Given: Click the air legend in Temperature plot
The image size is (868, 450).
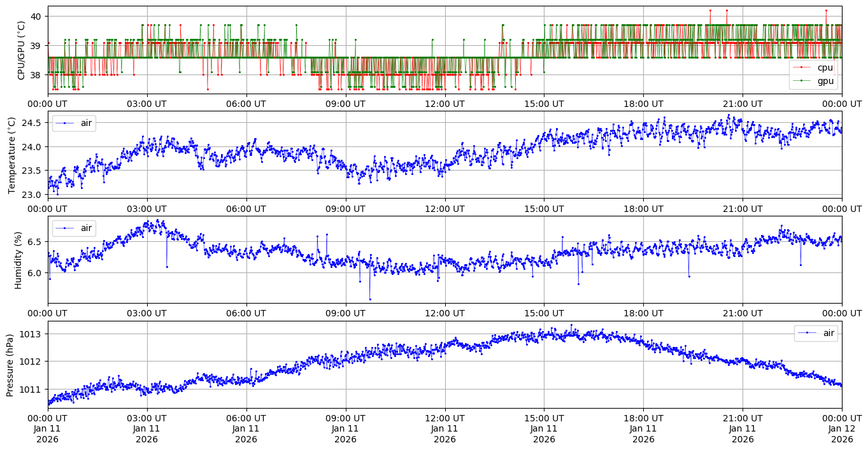Looking at the screenshot, I should pyautogui.click(x=74, y=123).
